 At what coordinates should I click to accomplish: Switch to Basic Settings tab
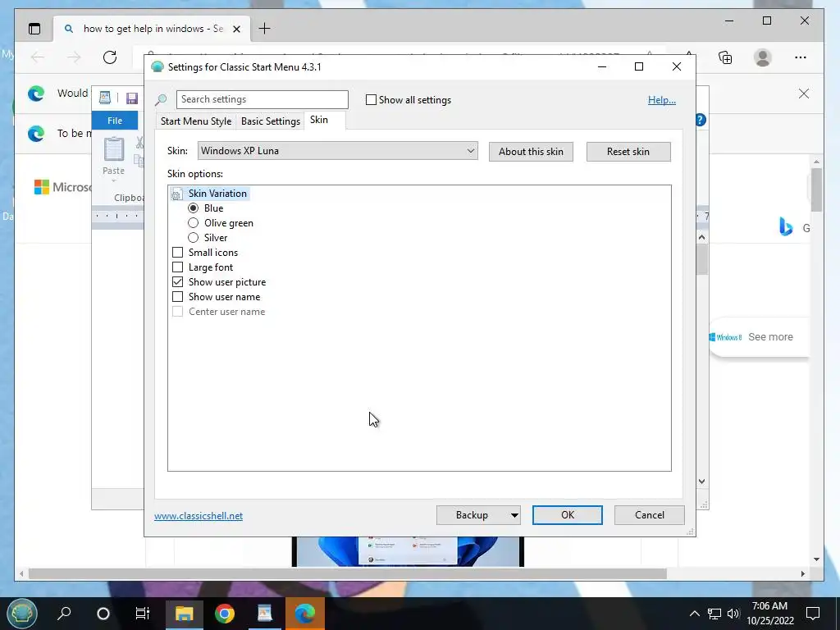coord(271,121)
